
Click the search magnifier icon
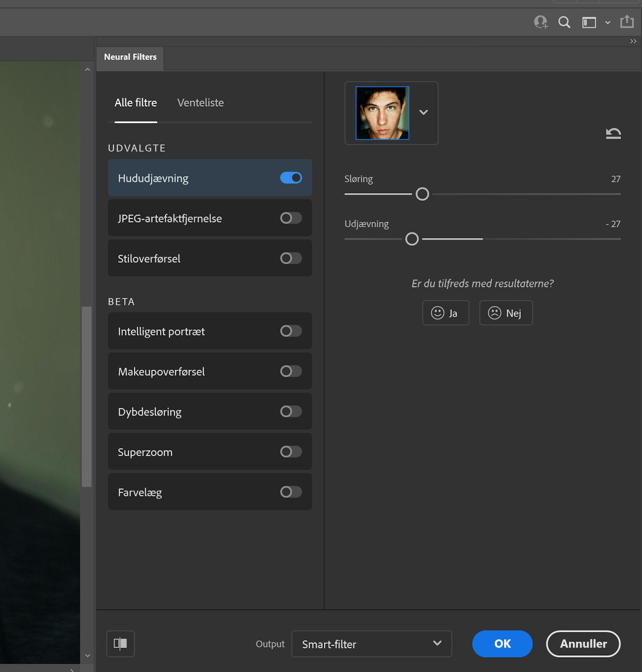(564, 22)
